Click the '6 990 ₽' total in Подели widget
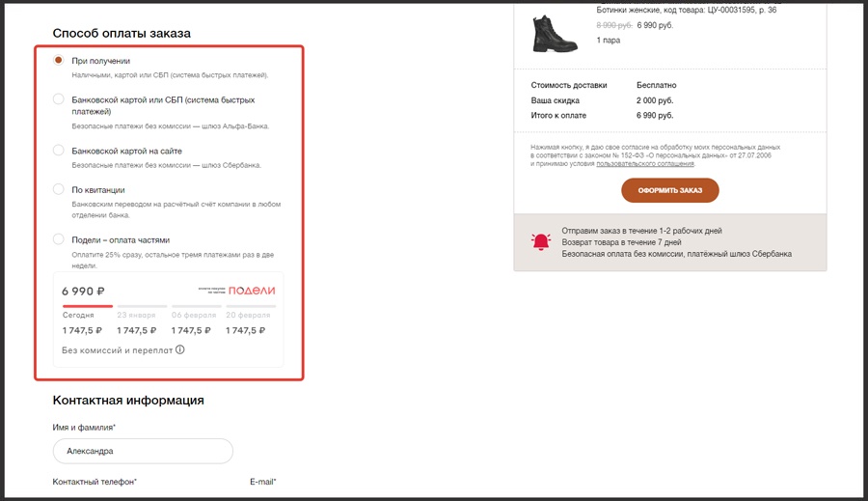 click(x=83, y=291)
